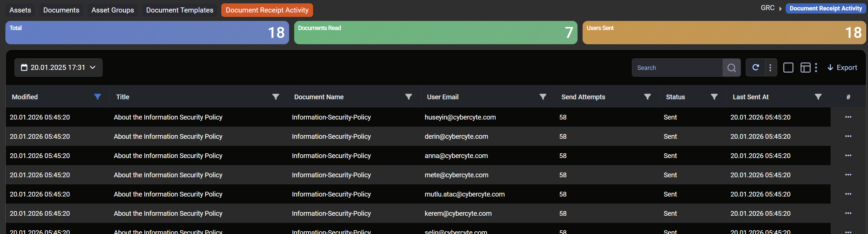Open the Send Attempts column filter

[x=647, y=97]
